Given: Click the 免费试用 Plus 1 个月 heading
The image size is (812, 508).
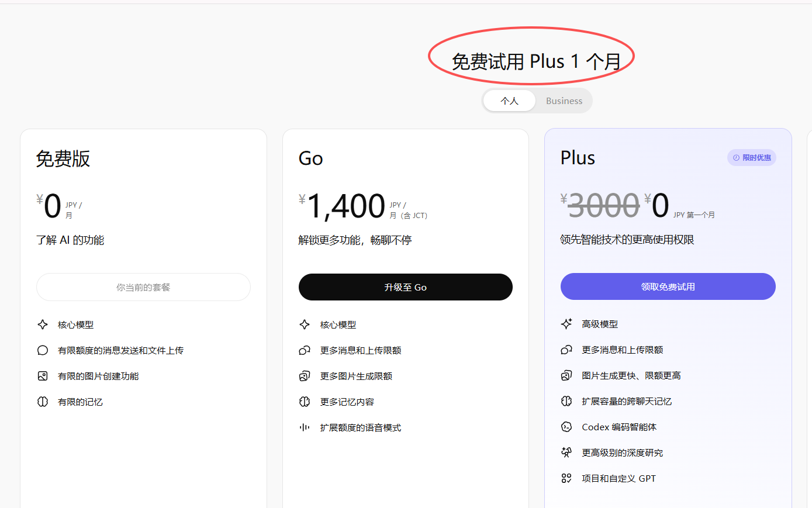Looking at the screenshot, I should pyautogui.click(x=536, y=61).
